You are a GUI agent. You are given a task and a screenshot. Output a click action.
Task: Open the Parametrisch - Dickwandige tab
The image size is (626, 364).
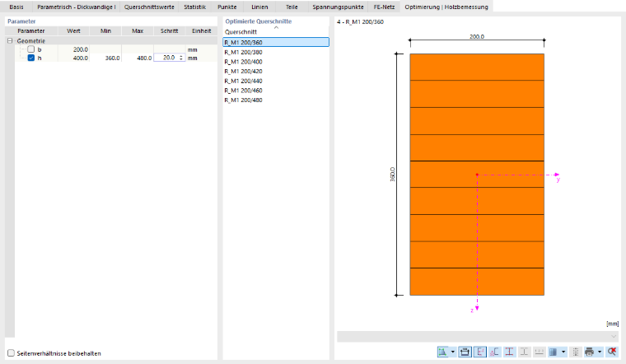77,7
